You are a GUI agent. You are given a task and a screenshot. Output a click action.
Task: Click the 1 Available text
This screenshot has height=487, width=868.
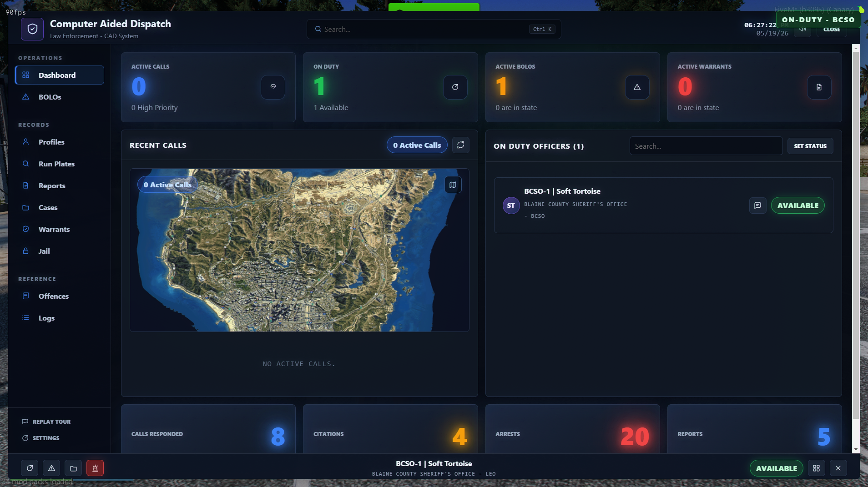click(x=331, y=107)
